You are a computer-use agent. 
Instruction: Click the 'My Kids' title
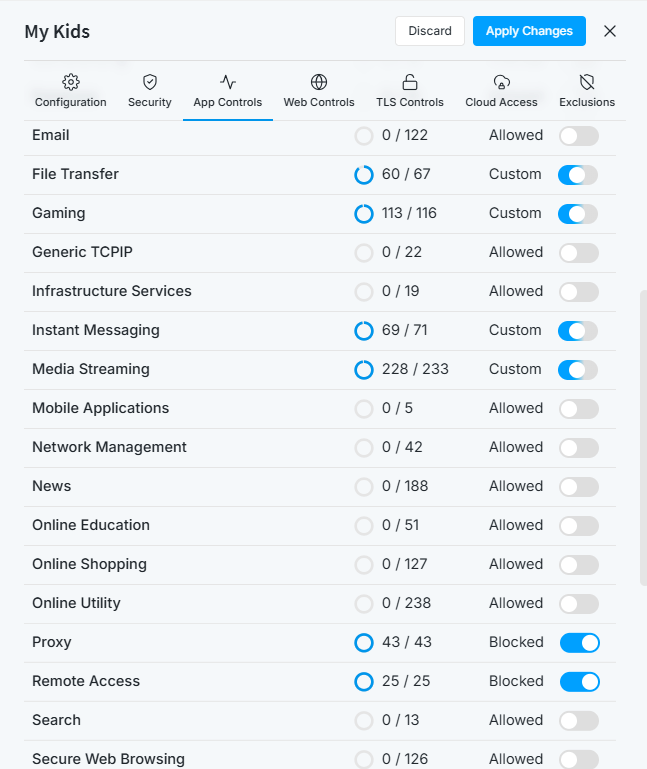(x=57, y=31)
